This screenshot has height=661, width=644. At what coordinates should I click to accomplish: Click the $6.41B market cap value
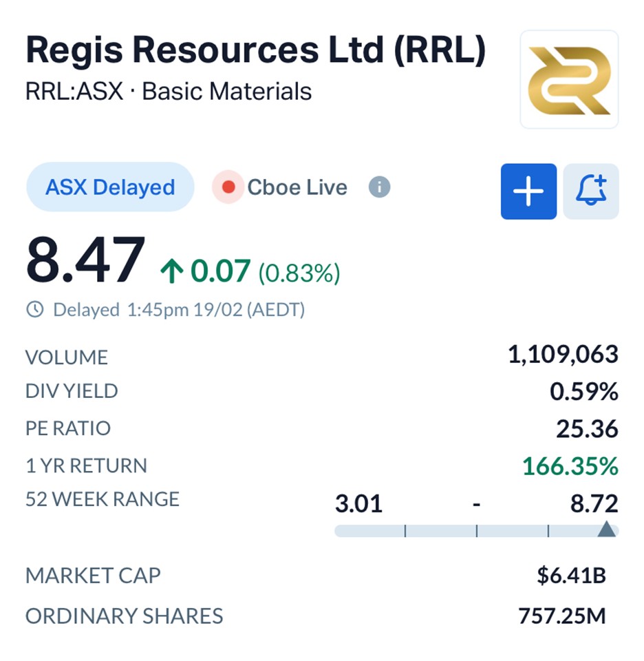tap(571, 576)
